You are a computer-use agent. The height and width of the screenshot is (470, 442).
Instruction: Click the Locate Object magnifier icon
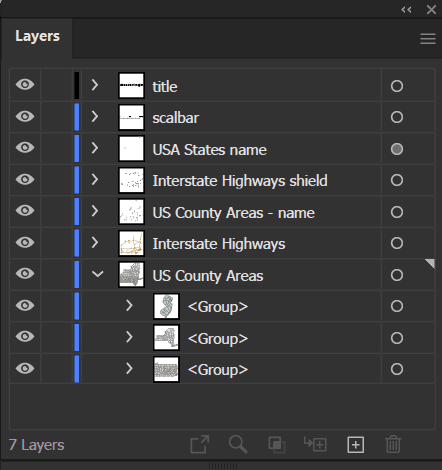[x=238, y=445]
